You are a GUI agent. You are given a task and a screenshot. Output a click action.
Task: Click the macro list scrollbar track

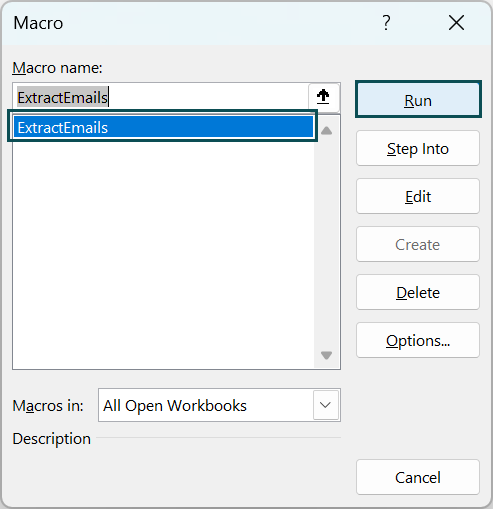coord(326,243)
